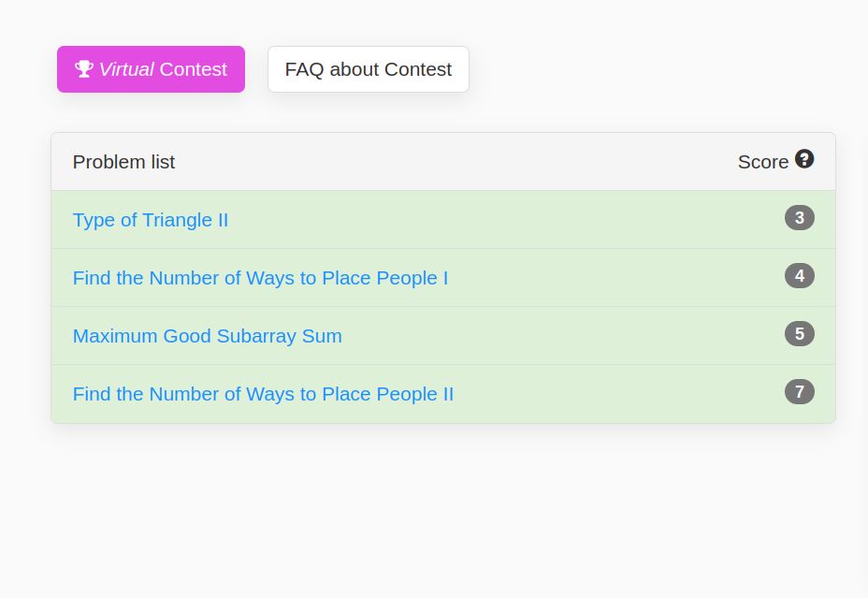Open Find the Number of Ways to Place People II
Image resolution: width=868 pixels, height=598 pixels.
click(263, 394)
